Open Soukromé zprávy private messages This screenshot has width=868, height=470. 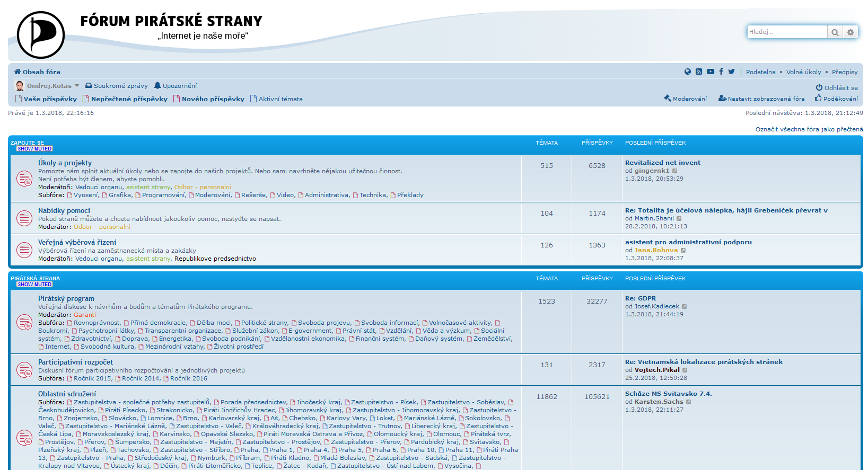click(117, 86)
